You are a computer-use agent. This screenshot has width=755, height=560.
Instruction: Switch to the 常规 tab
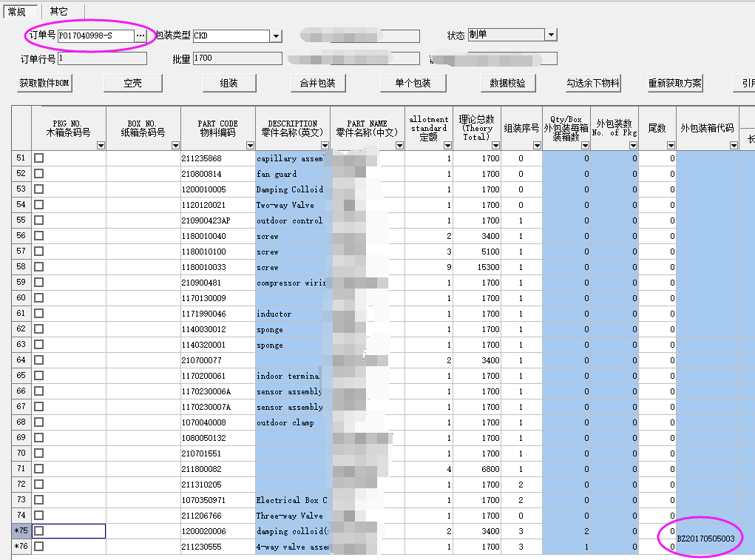pos(20,12)
